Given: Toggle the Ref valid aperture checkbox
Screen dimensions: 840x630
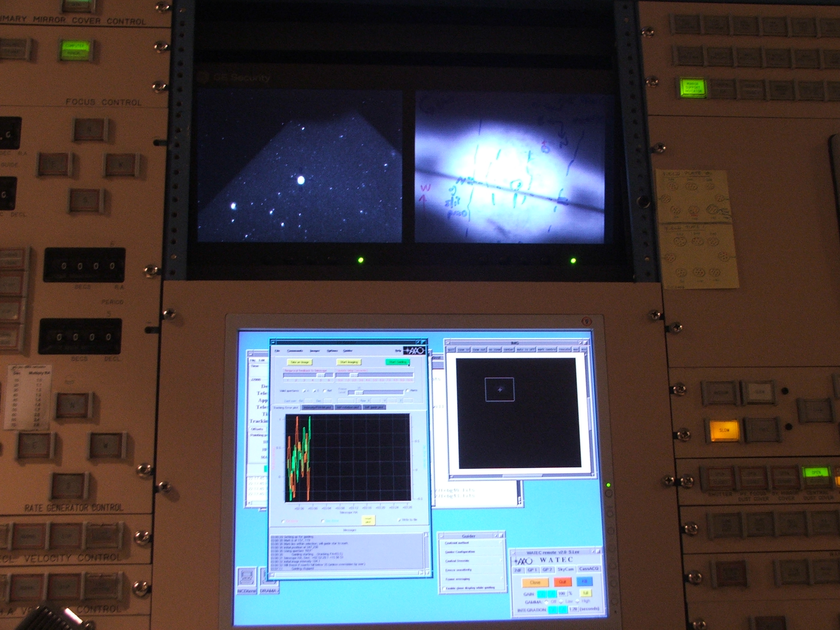Looking at the screenshot, I should pos(325,391).
